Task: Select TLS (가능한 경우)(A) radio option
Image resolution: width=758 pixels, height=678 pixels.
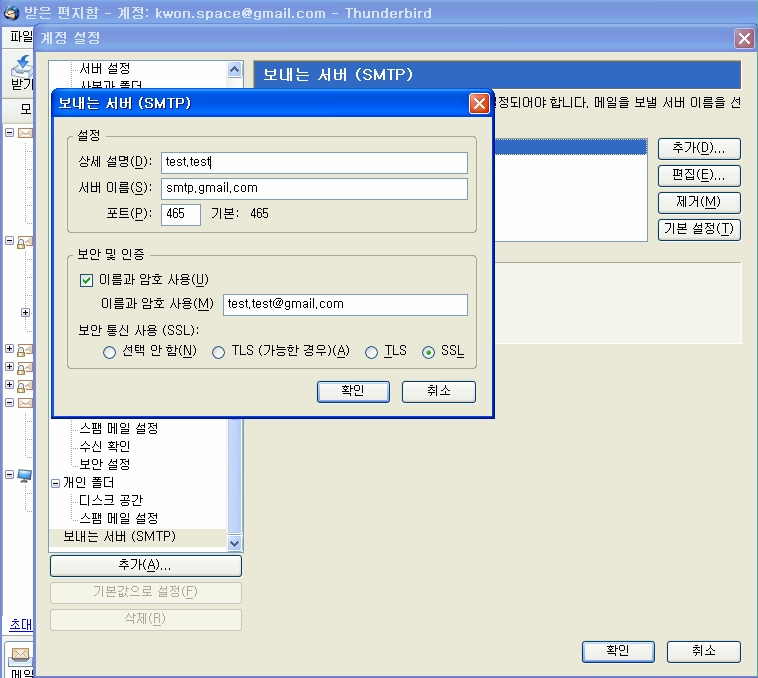Action: point(219,352)
